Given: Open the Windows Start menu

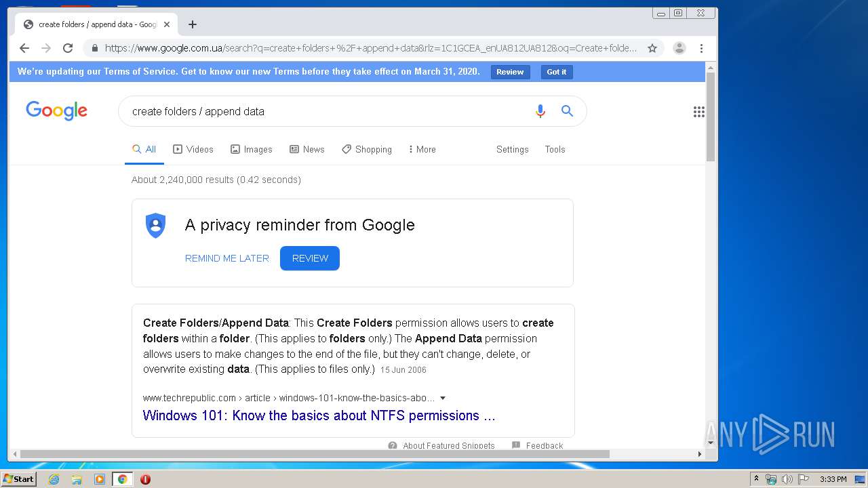Looking at the screenshot, I should coord(18,479).
